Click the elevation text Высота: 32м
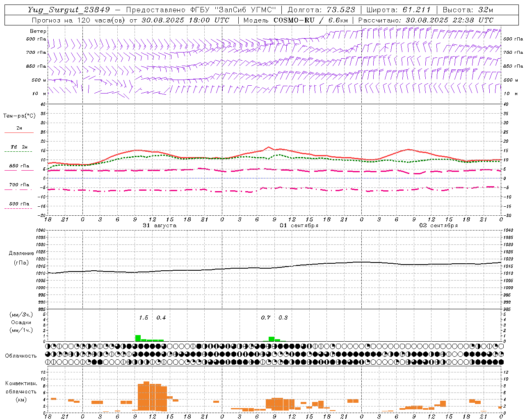Viewport: 525px width, 420px height. pos(468,10)
